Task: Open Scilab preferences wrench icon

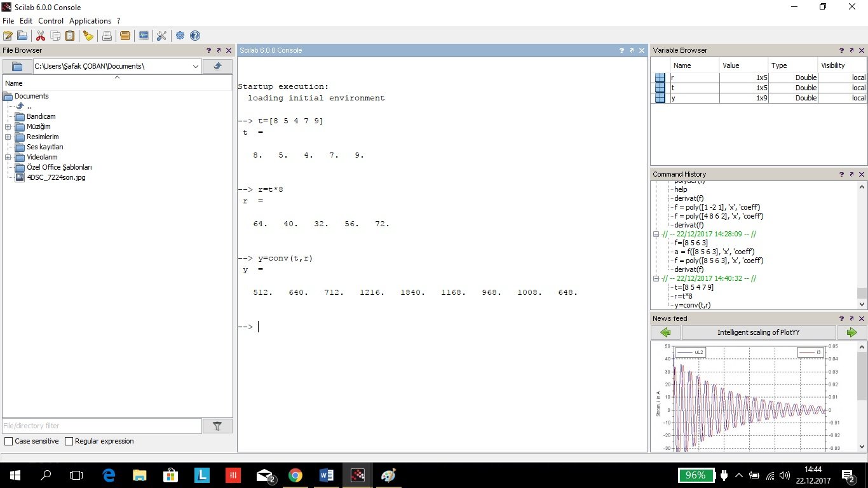Action: pyautogui.click(x=161, y=36)
